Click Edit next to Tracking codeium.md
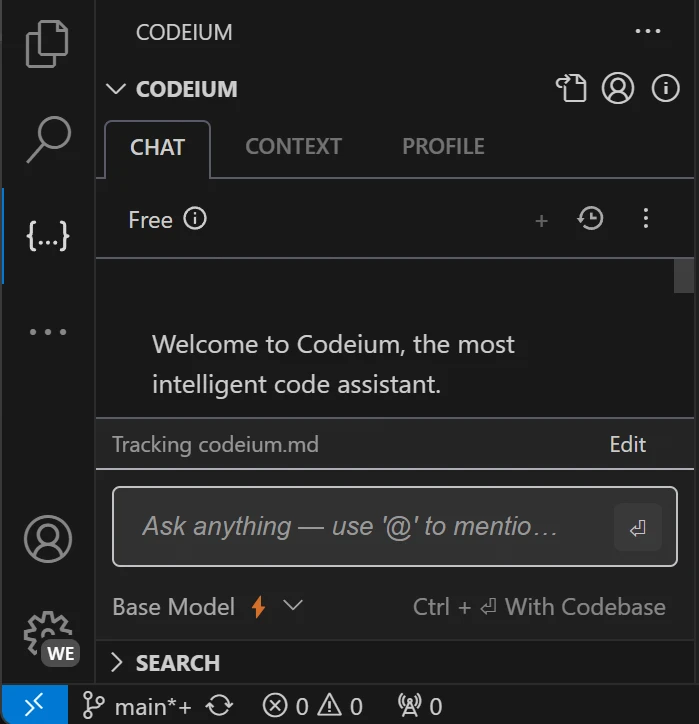Screen dimensions: 699x724 point(628,445)
